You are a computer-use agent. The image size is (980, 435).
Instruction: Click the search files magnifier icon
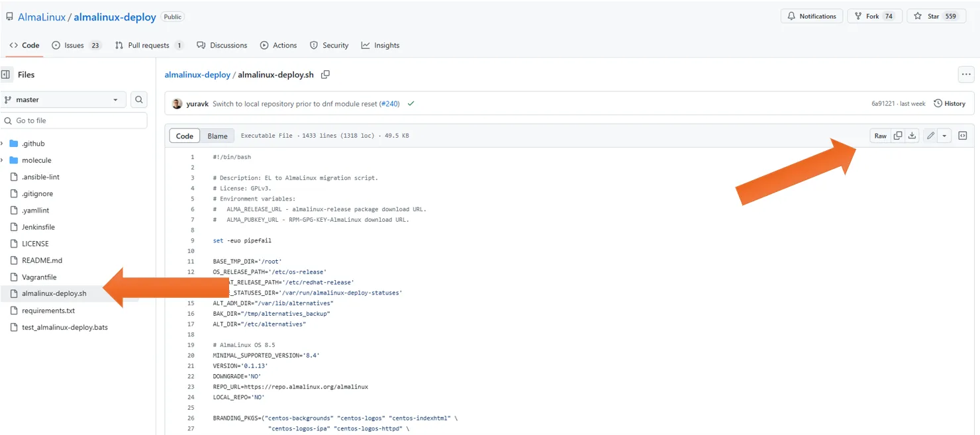click(x=139, y=100)
